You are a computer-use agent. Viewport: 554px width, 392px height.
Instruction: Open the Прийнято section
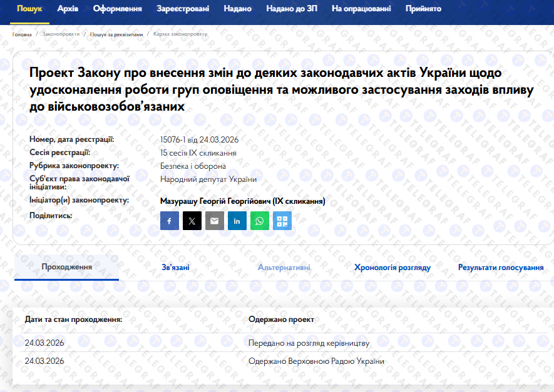[x=423, y=9]
